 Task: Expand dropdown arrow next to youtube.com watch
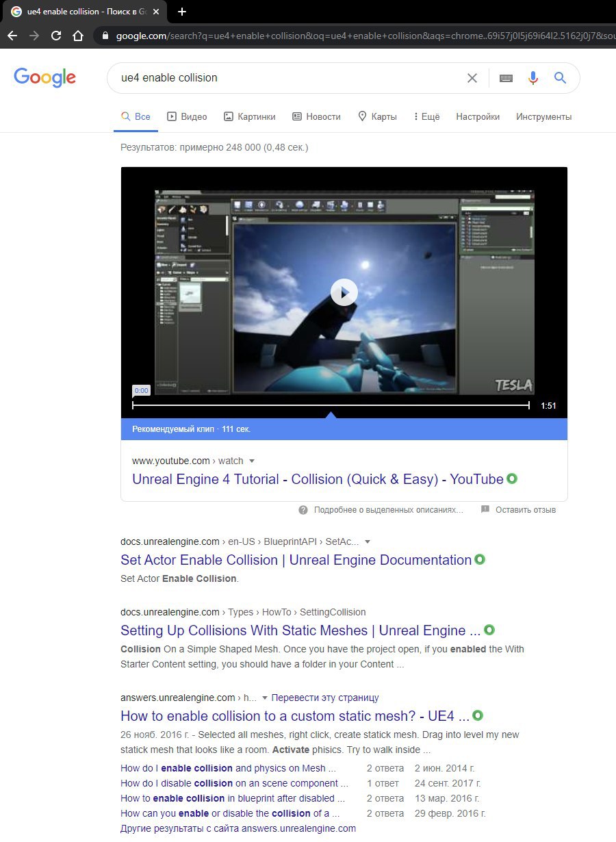252,461
